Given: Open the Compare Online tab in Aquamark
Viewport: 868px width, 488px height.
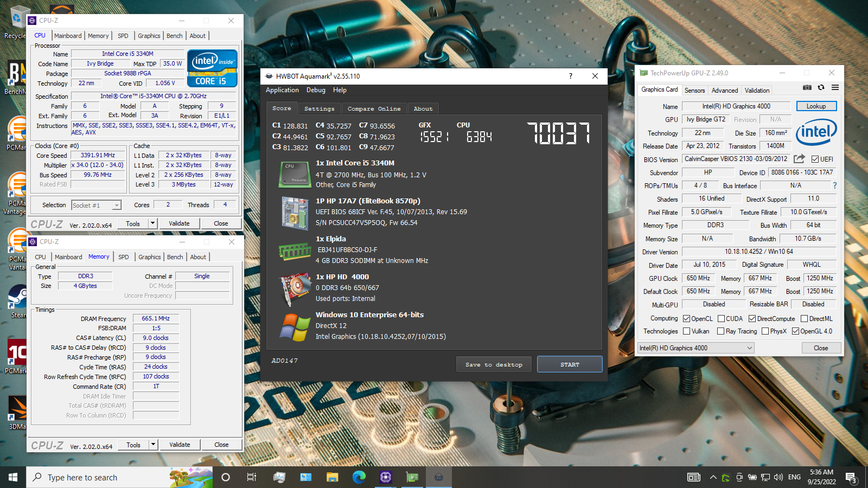Looking at the screenshot, I should [x=374, y=109].
